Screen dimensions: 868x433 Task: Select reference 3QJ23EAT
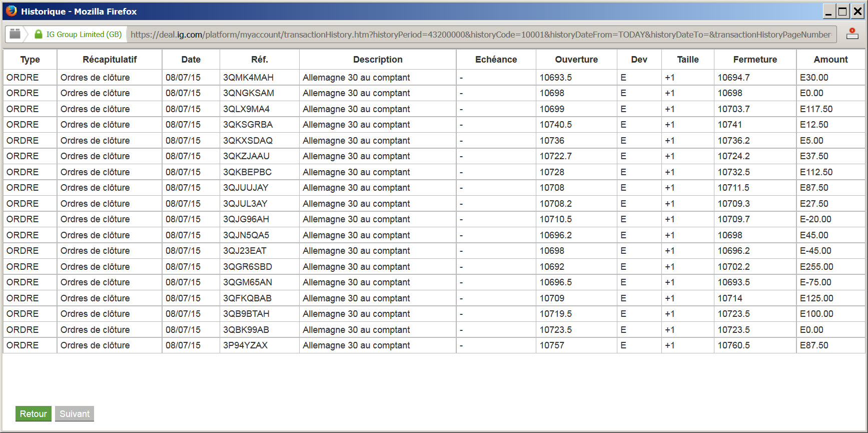tap(245, 251)
